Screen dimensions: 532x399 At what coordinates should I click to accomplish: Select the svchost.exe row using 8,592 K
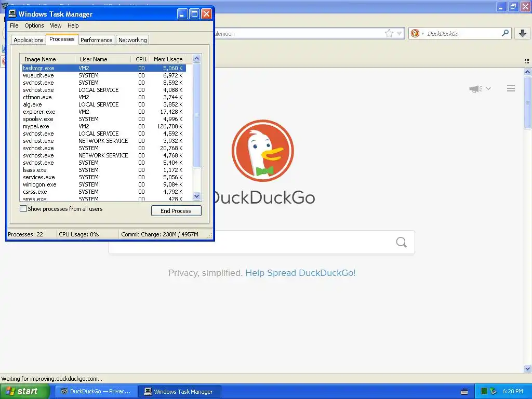coord(104,83)
